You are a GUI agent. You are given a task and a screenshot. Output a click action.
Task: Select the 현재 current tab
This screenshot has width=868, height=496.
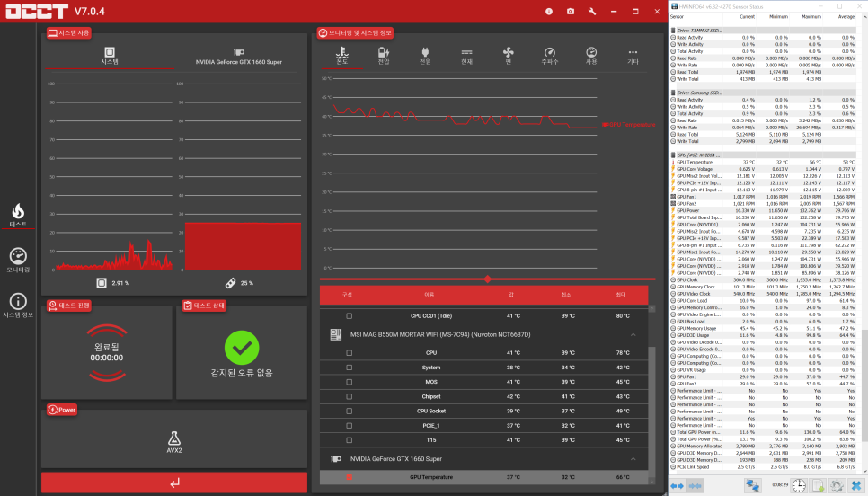tap(466, 56)
